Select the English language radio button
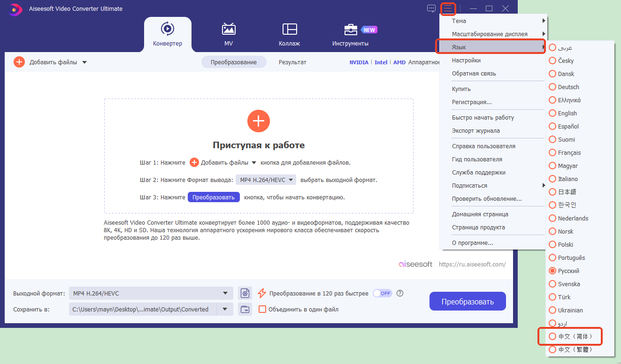621x364 pixels. point(552,113)
